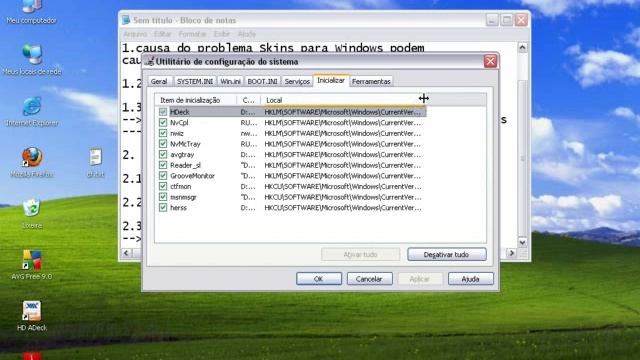The height and width of the screenshot is (360, 640).
Task: Switch to the Ferramentas tab
Action: [371, 81]
